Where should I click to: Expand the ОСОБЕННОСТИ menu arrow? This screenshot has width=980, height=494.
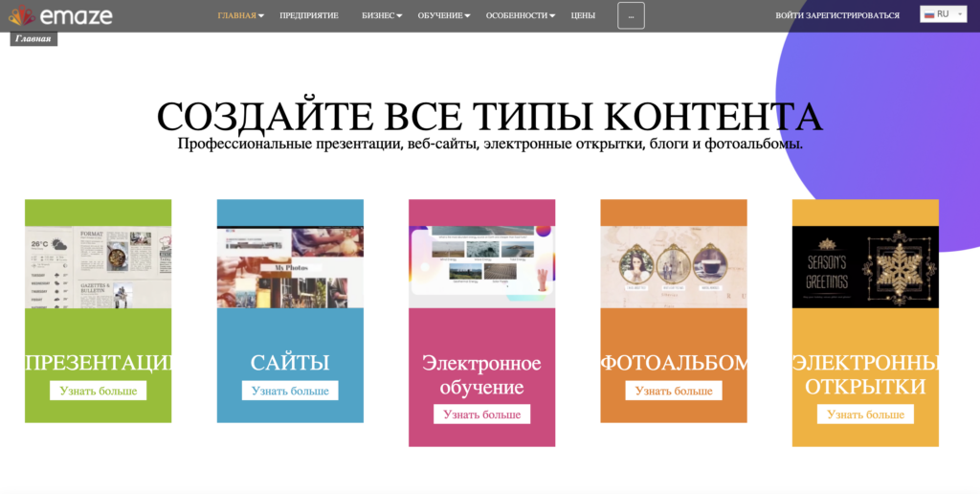click(552, 16)
